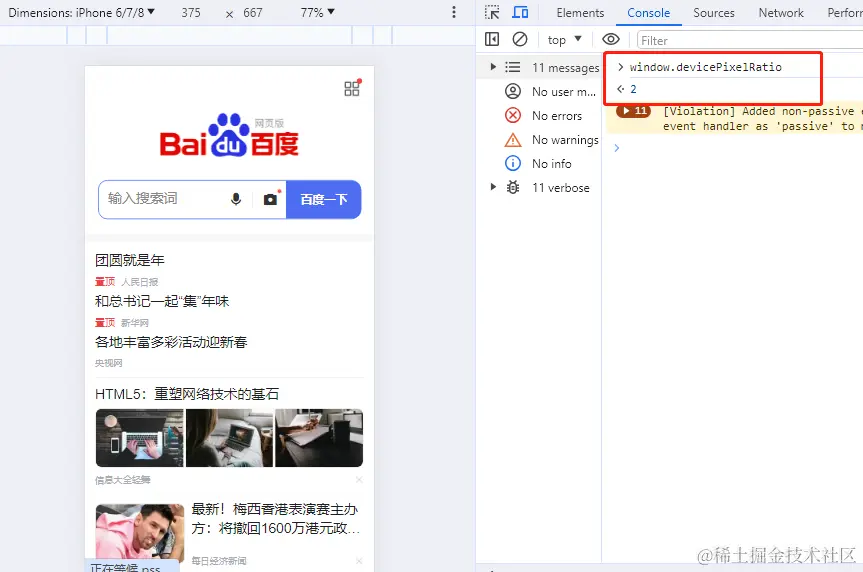Open the 各地丰富多彩活动迎新春 headline
This screenshot has height=572, width=863.
coord(171,342)
